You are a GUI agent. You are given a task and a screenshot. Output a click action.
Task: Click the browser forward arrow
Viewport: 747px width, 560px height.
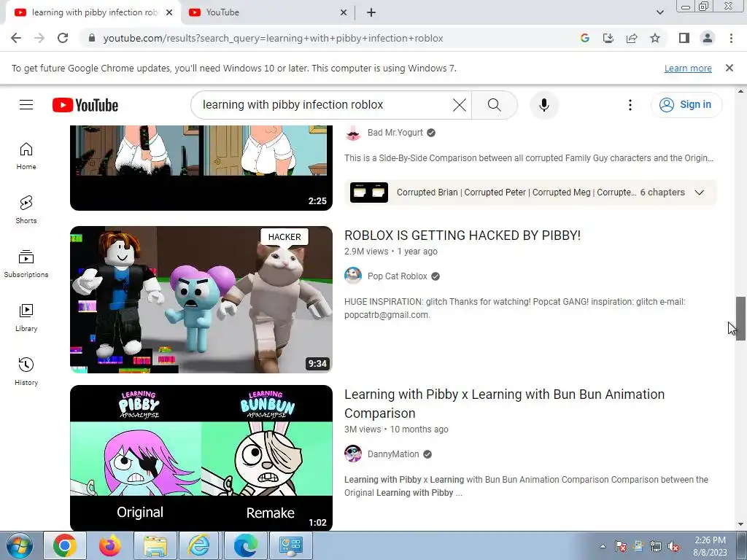(x=39, y=38)
